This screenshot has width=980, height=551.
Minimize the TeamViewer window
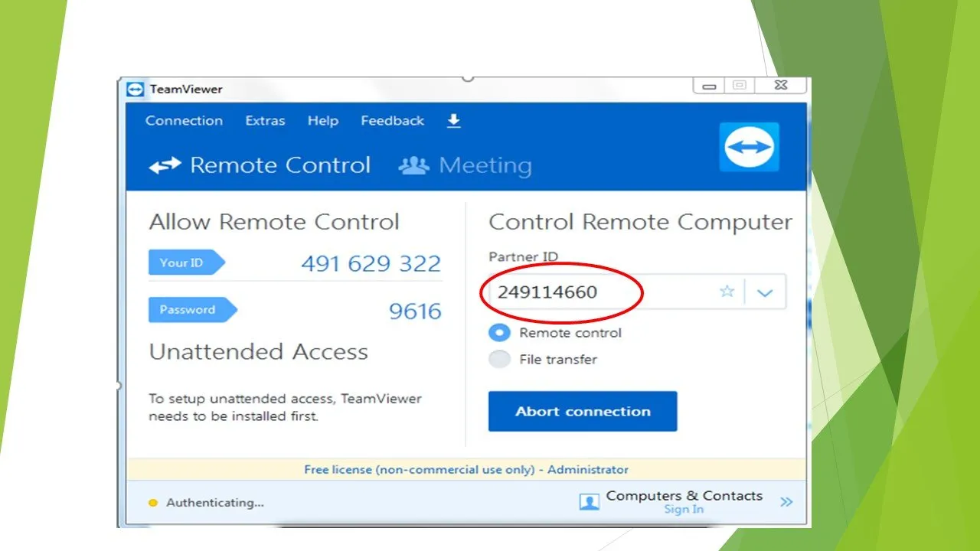pos(709,86)
